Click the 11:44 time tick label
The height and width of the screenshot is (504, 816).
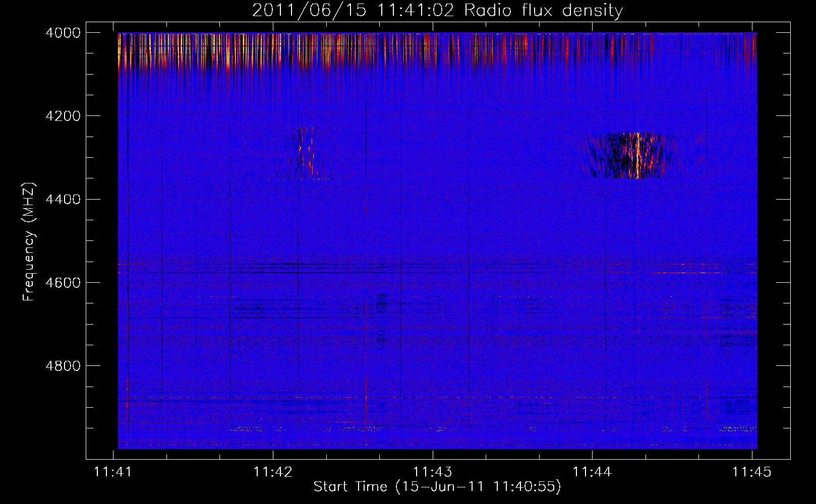pos(592,472)
